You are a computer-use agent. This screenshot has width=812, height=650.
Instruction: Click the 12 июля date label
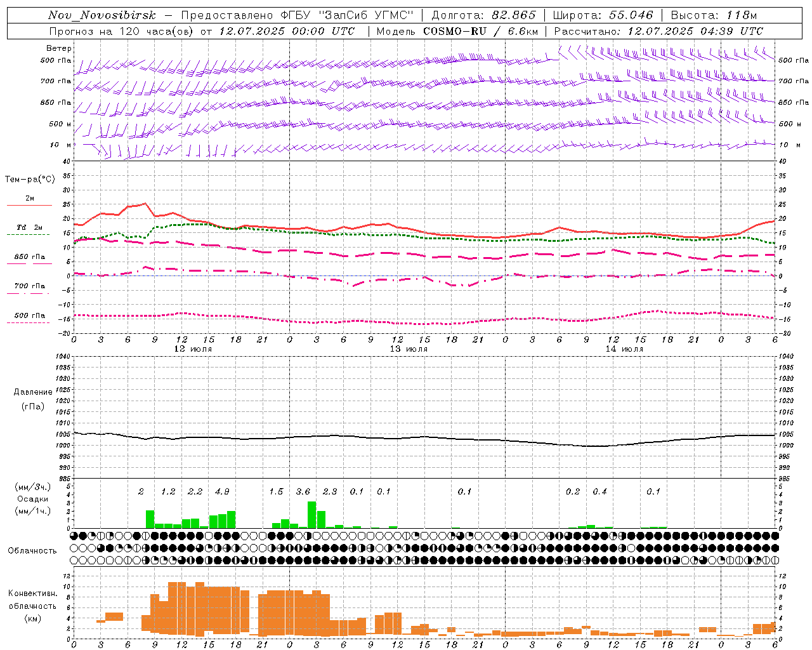193,348
